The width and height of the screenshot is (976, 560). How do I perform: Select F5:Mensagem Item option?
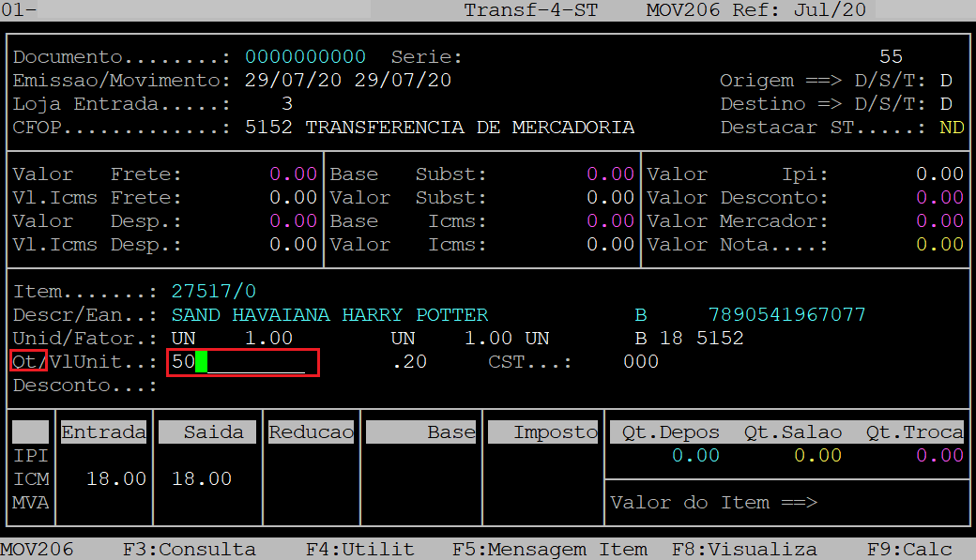point(549,550)
